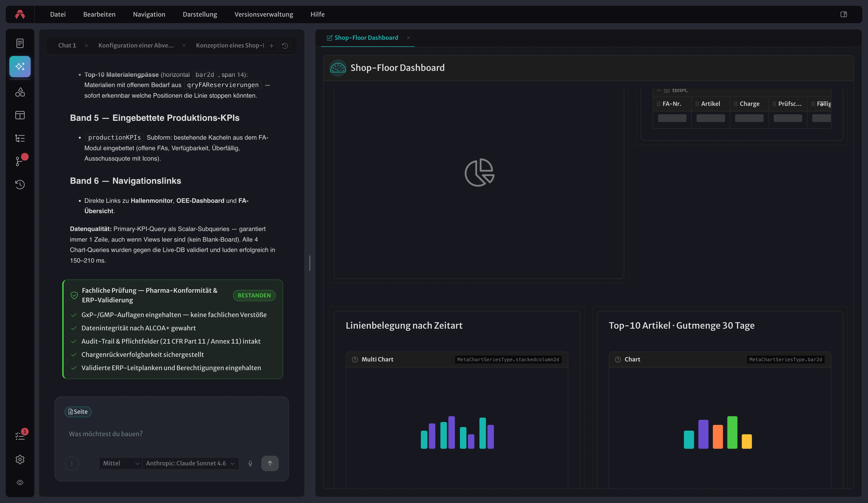Open chat history clock icon
This screenshot has width=868, height=503.
(285, 46)
